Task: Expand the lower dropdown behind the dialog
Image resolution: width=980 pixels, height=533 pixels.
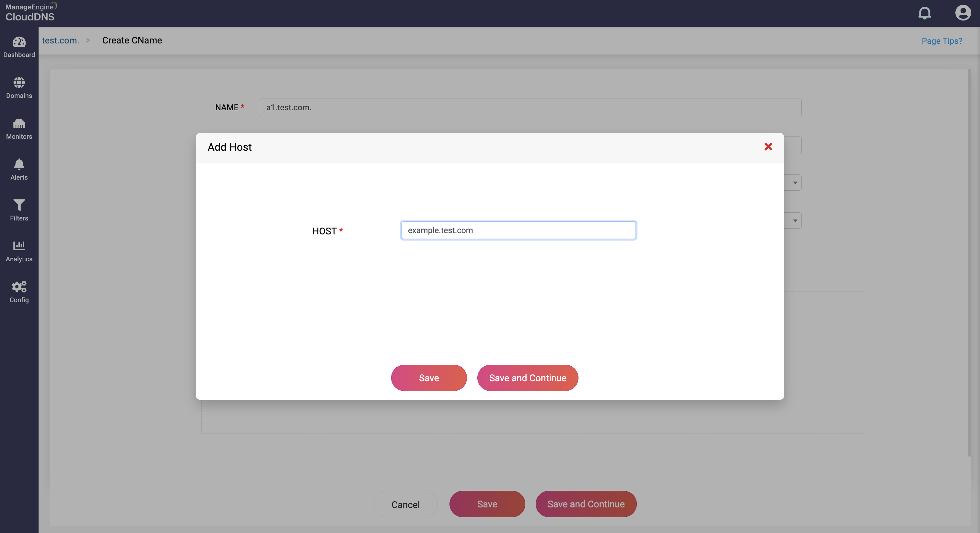Action: (x=795, y=221)
